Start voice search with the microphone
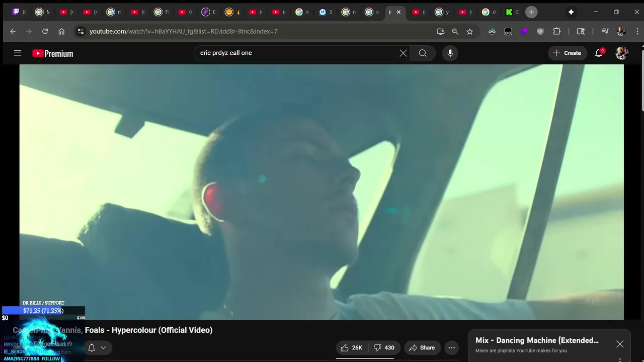This screenshot has height=362, width=644. [450, 53]
